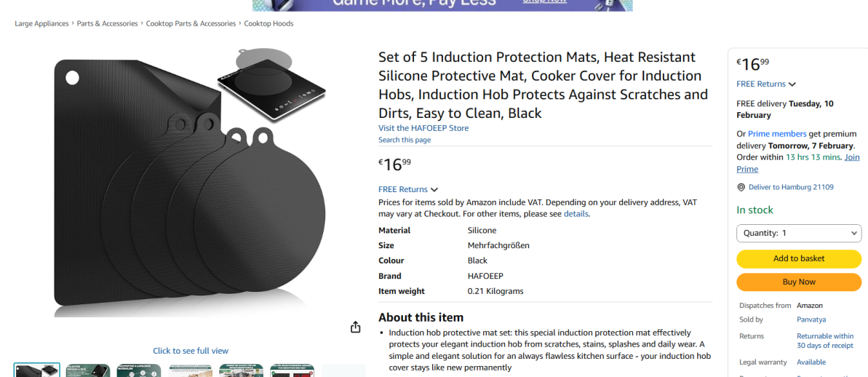Open the Quantity dropdown

(x=799, y=233)
